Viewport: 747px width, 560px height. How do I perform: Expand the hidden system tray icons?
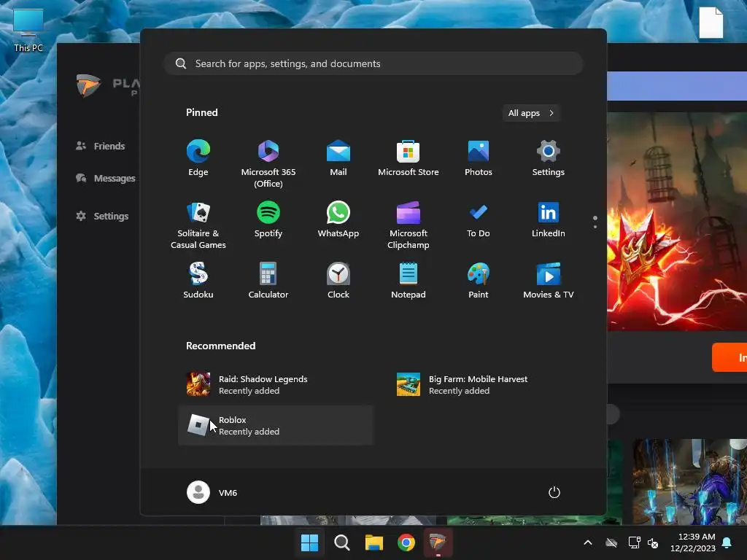(588, 542)
